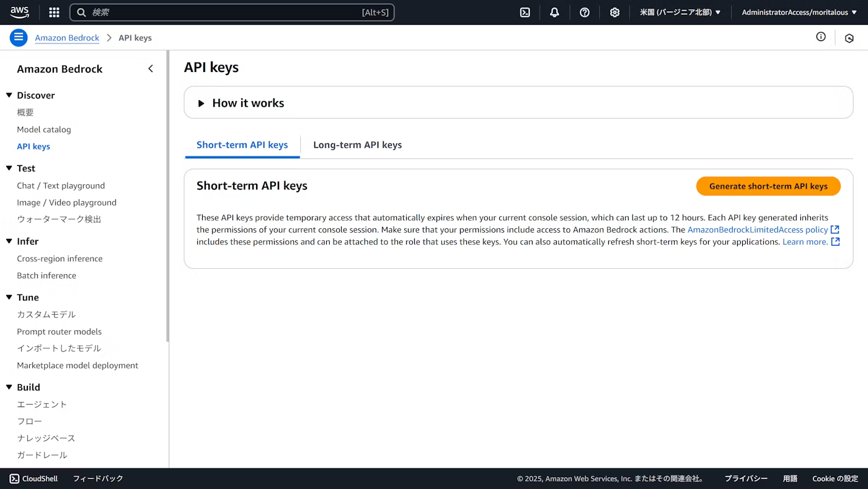This screenshot has width=868, height=489.
Task: Collapse the Amazon Bedrock sidebar arrow
Action: [x=151, y=69]
